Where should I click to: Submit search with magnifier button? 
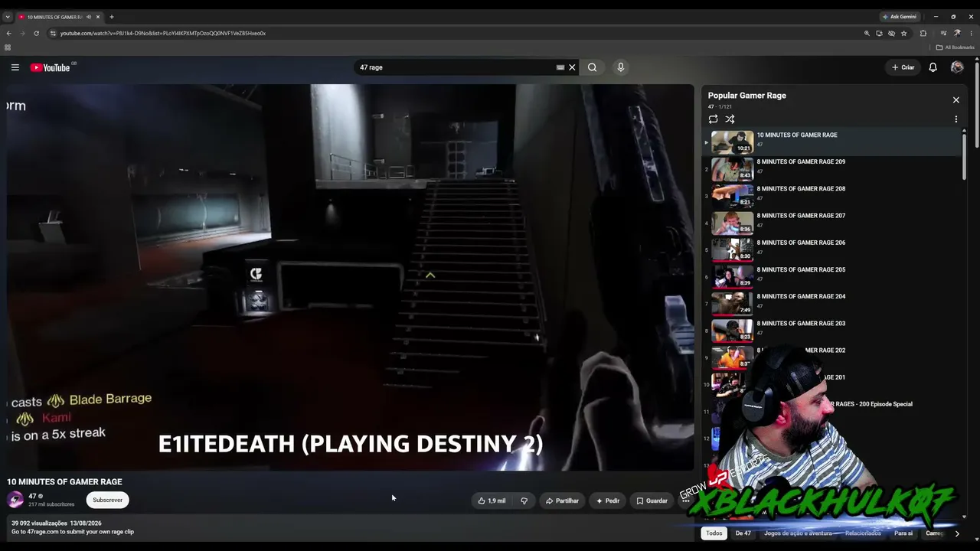coord(593,67)
